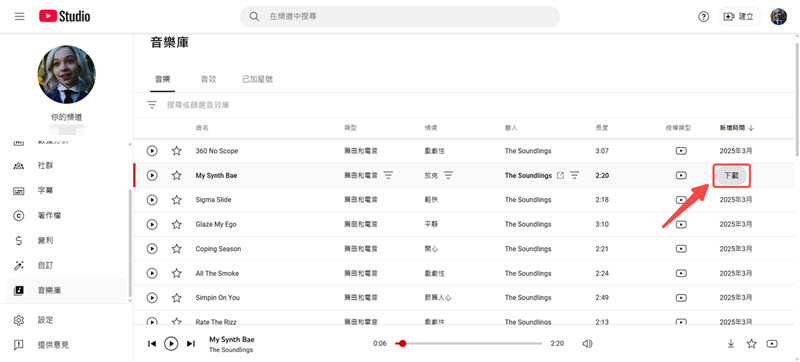
Task: Play the Glaze My Ego track
Action: [x=152, y=224]
